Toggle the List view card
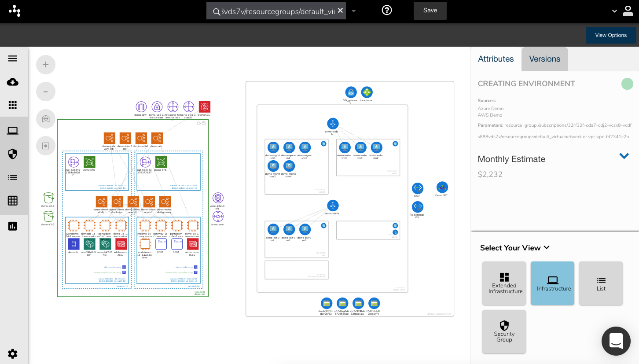The image size is (639, 364). (x=601, y=283)
